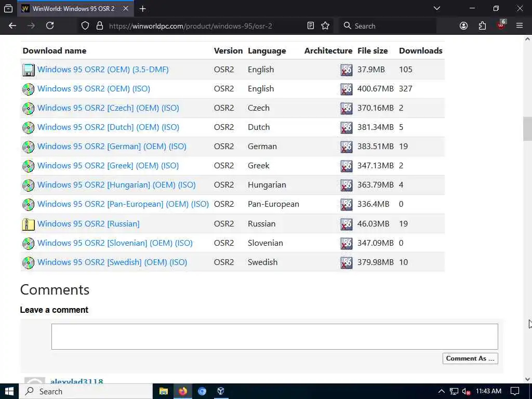Open Windows 95 OSR2 [Russian] download
This screenshot has height=399, width=532.
point(88,224)
